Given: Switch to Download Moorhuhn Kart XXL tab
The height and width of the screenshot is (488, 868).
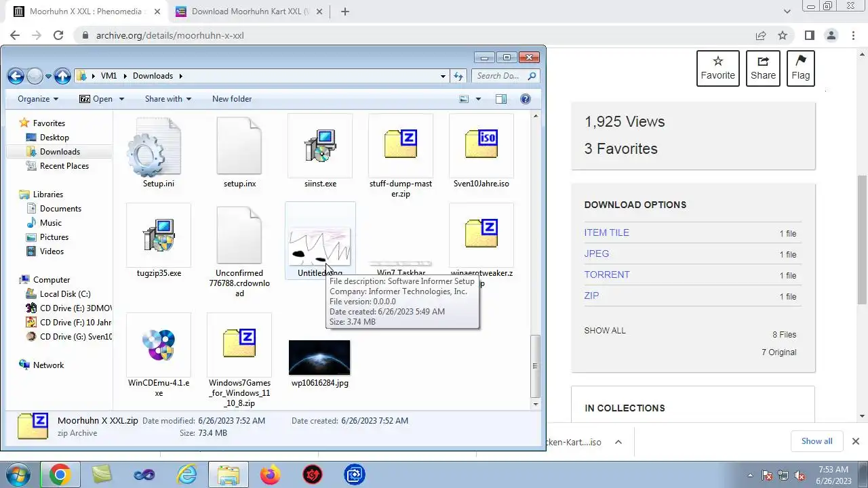Looking at the screenshot, I should click(251, 12).
